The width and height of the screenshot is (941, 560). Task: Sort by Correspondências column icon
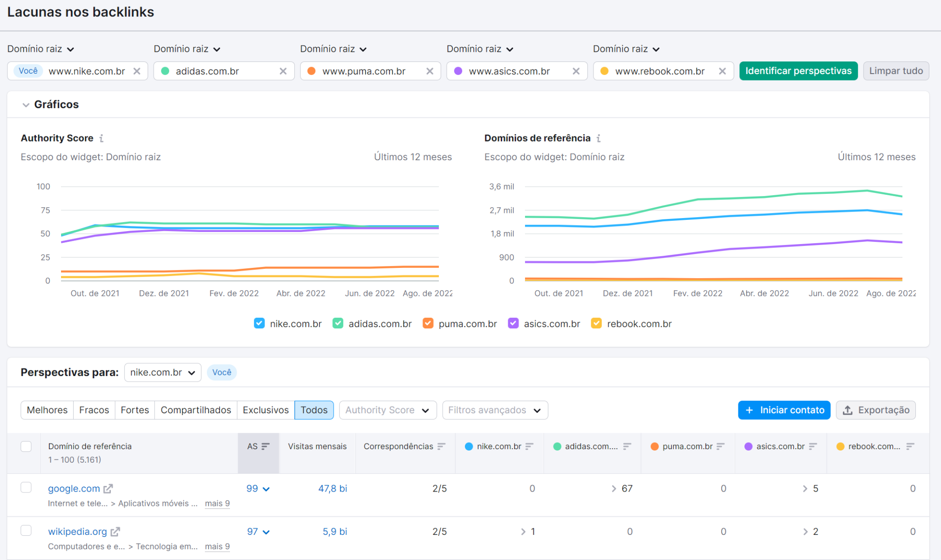coord(441,446)
